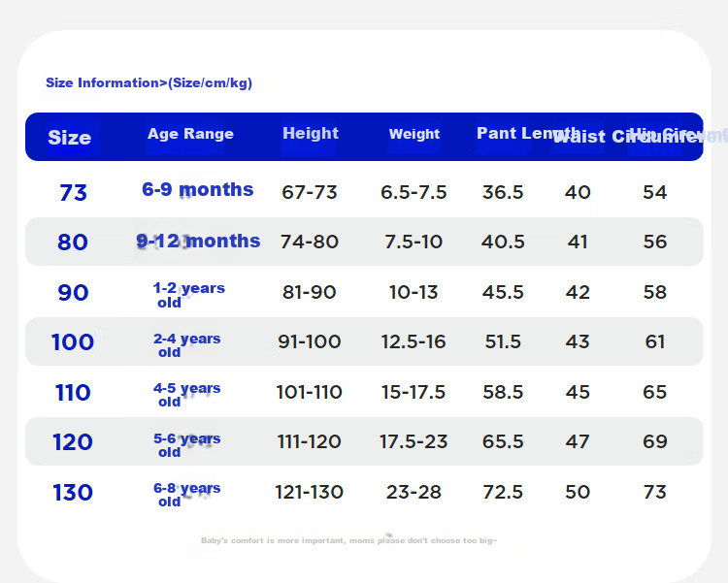Click the weight value '23-28'
This screenshot has height=583, width=728.
coord(414,492)
